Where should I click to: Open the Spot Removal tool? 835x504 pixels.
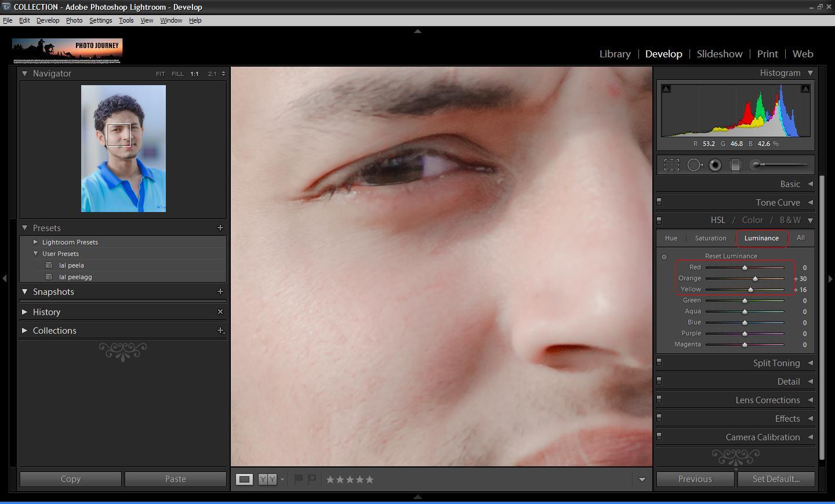695,165
